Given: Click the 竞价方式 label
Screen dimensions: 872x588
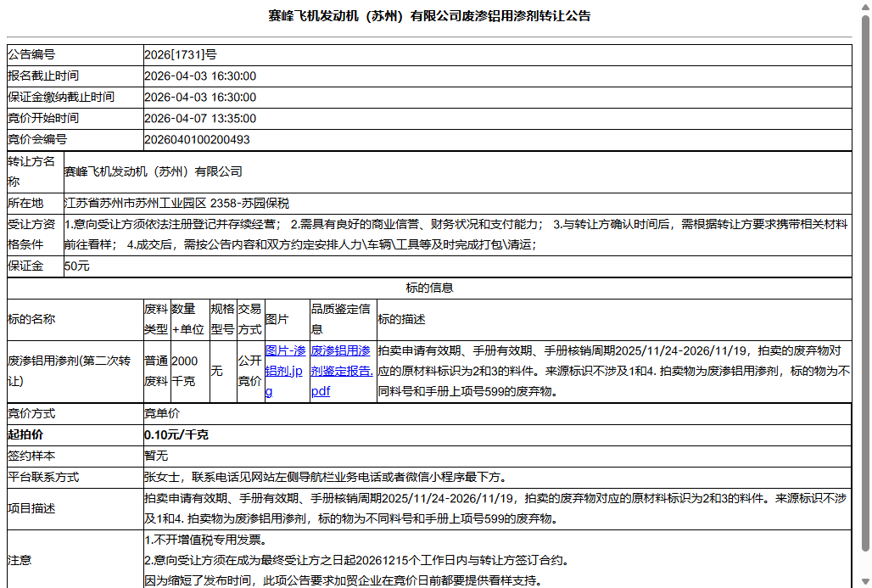Looking at the screenshot, I should click(x=31, y=413).
